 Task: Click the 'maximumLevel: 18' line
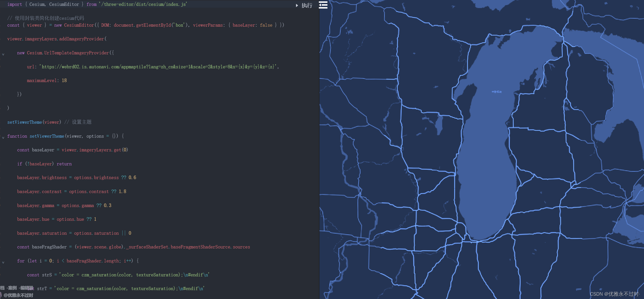tap(47, 81)
